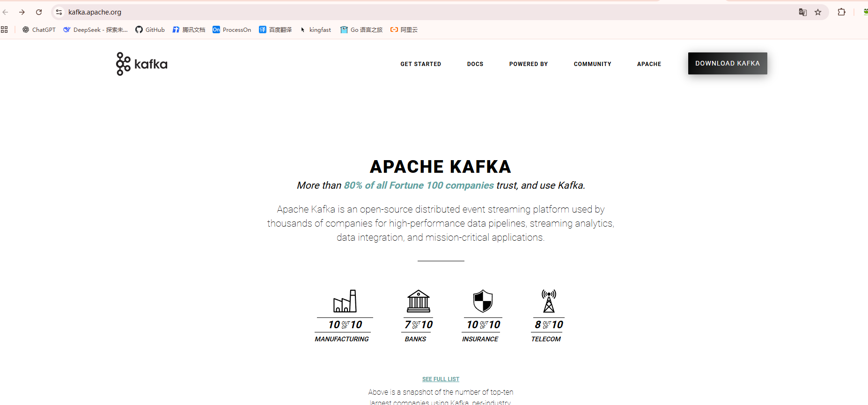Click the address bar URL kafka.apache.org

pos(95,12)
